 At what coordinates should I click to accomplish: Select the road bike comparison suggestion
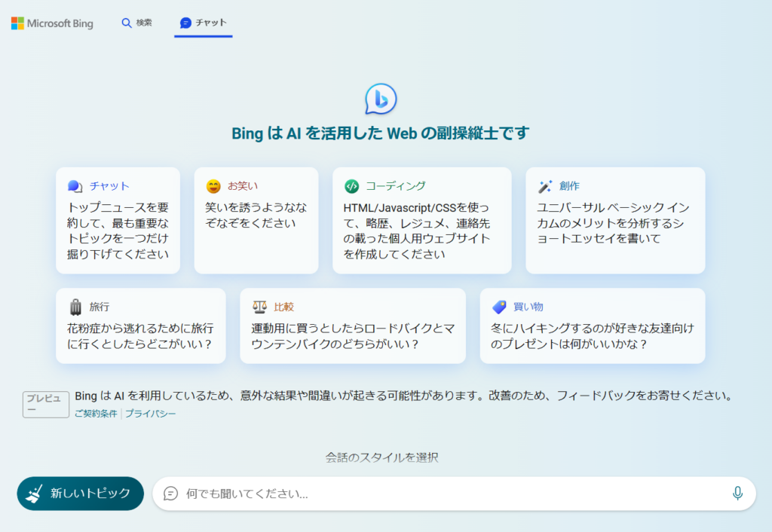tap(353, 326)
